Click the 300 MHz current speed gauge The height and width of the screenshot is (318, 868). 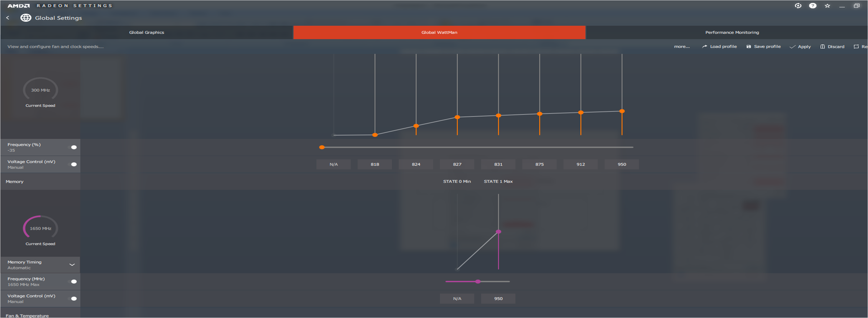(x=40, y=90)
